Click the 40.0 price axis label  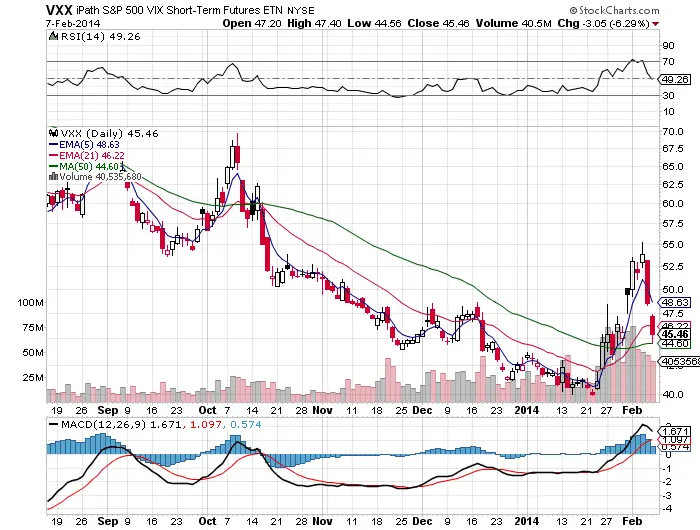point(673,395)
